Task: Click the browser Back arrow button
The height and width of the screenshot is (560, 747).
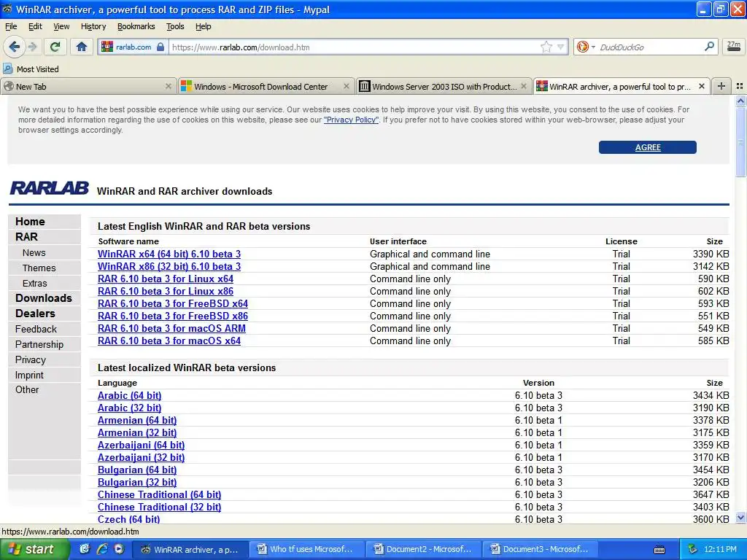Action: [14, 47]
